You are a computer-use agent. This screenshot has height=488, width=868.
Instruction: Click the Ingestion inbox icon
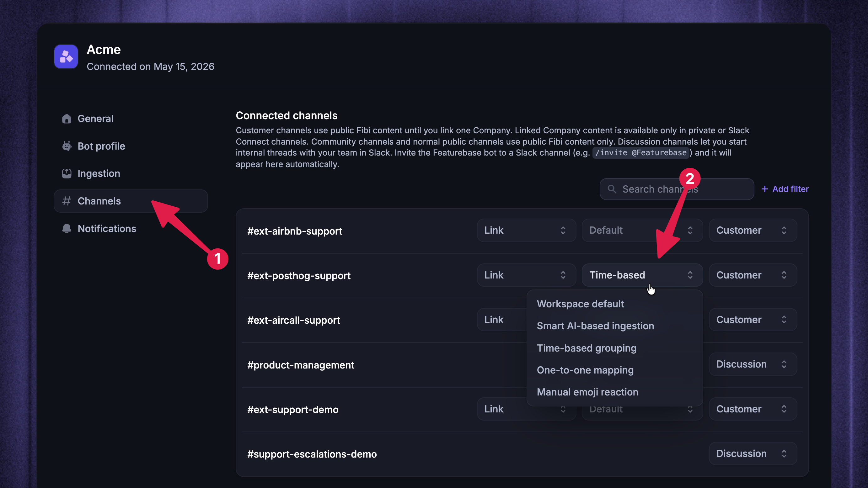[67, 173]
